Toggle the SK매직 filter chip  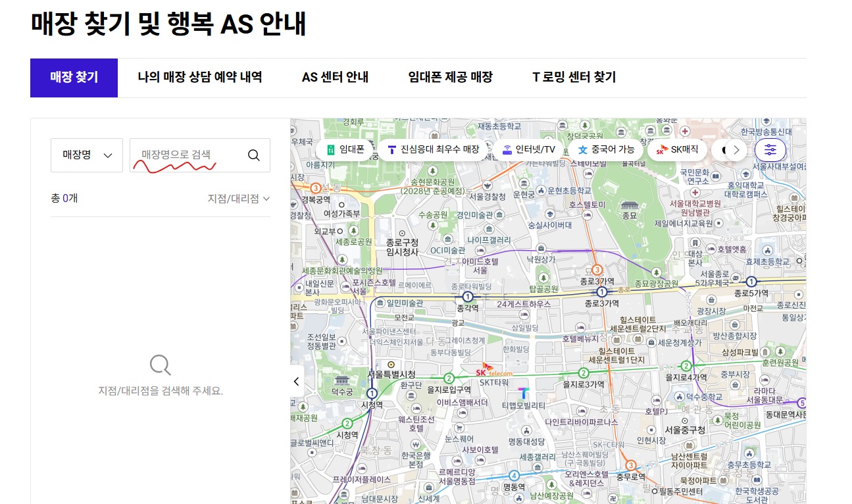[x=677, y=150]
